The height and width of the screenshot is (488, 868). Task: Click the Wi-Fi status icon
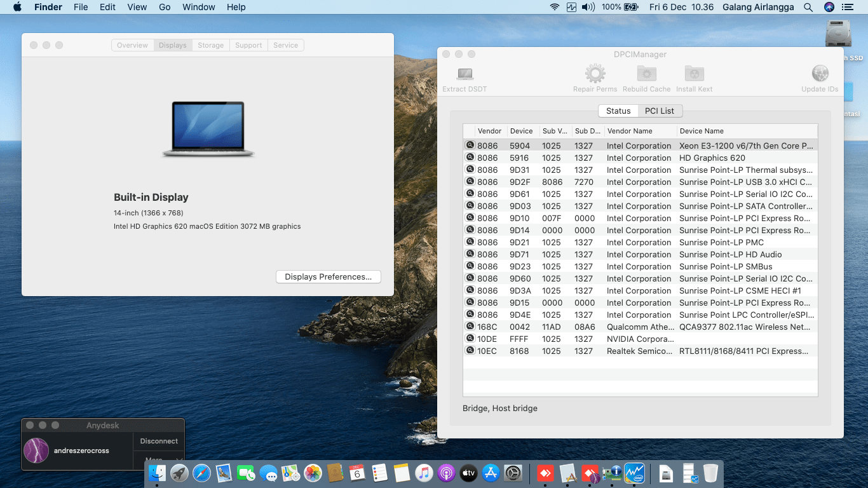coord(555,7)
